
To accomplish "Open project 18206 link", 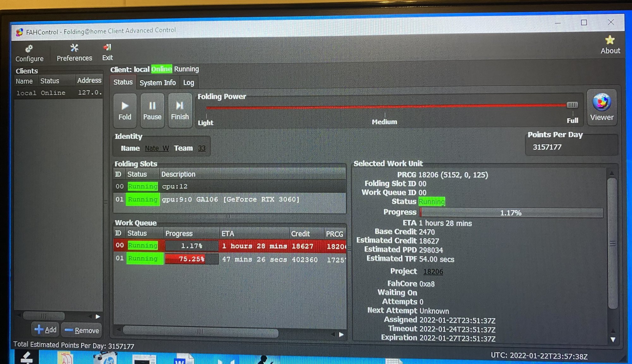I will coord(433,272).
